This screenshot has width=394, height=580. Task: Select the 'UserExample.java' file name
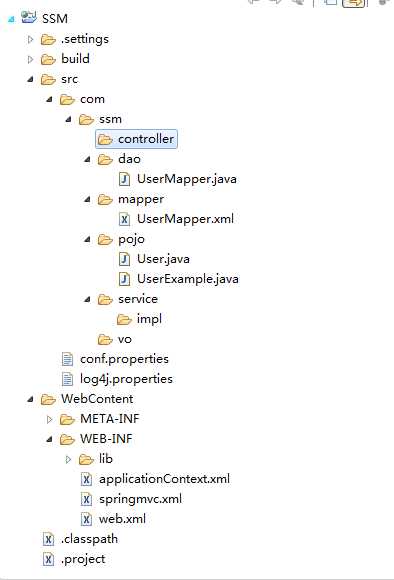[x=188, y=279]
